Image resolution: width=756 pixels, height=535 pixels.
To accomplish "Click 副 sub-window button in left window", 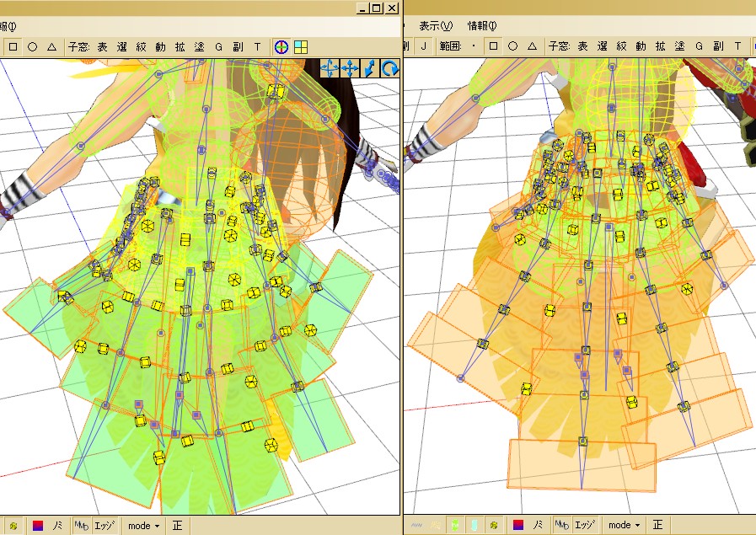I will (238, 47).
